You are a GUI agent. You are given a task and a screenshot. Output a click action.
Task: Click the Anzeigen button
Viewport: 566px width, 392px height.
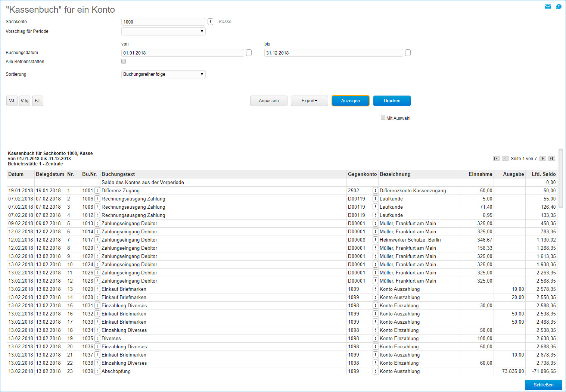click(350, 101)
